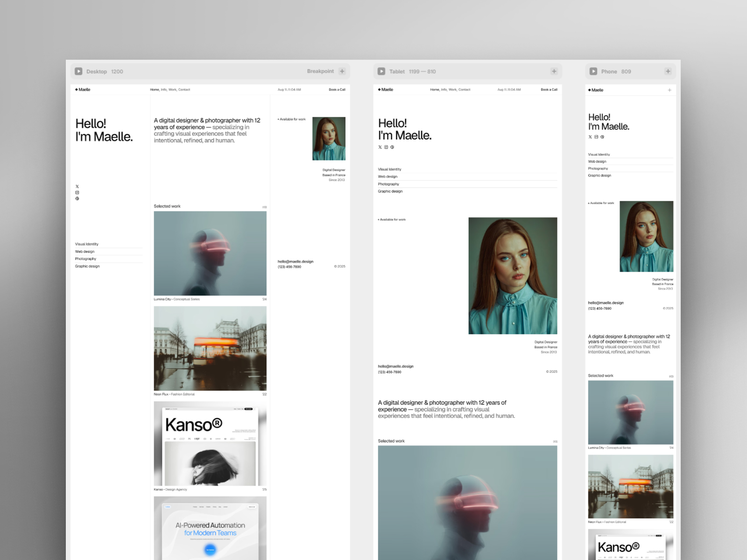Click Home in Tablet page navigation

tap(435, 90)
